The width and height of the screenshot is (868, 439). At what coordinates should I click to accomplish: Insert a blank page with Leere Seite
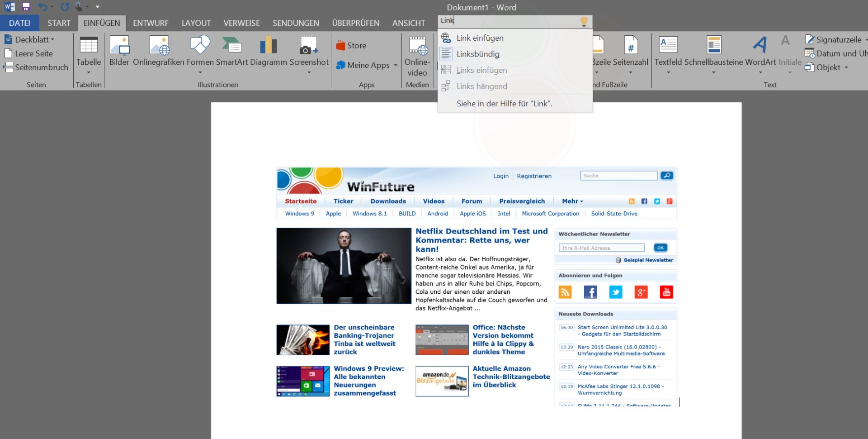coord(29,53)
